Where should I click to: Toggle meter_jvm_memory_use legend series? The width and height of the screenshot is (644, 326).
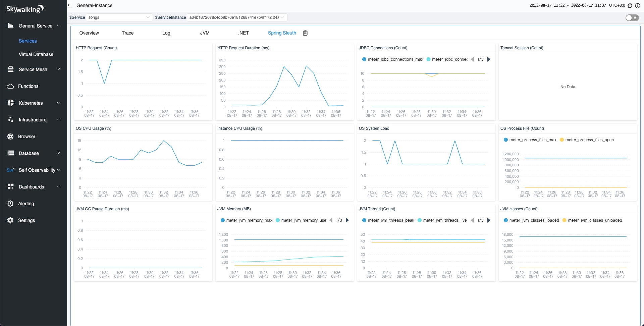click(301, 220)
